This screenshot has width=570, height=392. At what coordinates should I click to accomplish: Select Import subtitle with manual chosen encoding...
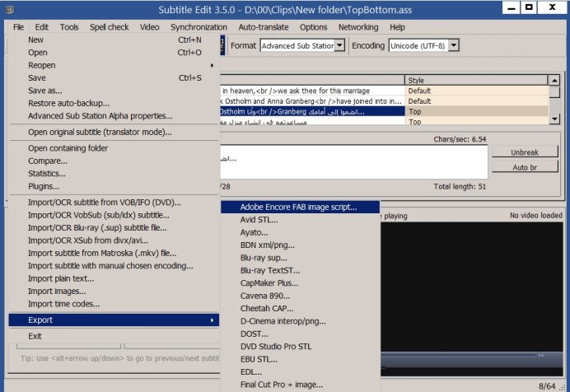(x=114, y=266)
